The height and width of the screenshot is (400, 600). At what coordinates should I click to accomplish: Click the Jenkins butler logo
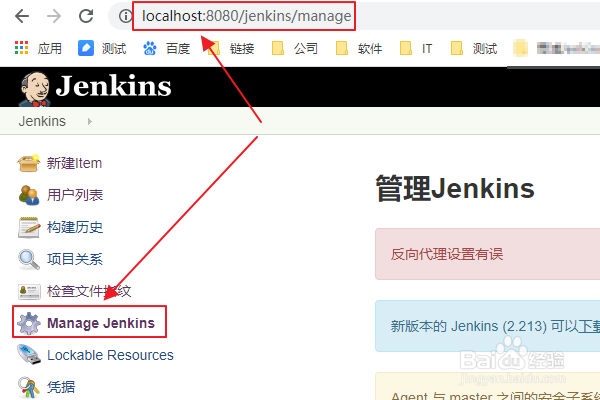pyautogui.click(x=34, y=89)
